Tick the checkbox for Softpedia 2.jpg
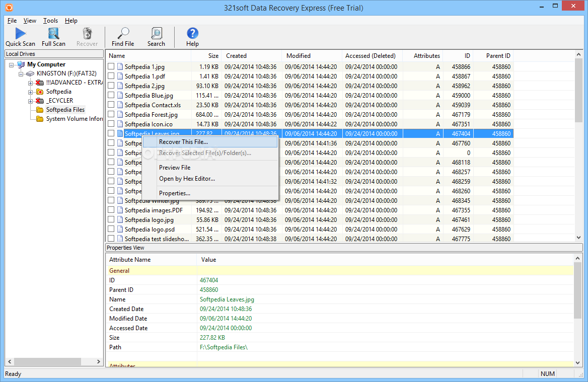The width and height of the screenshot is (588, 382). coord(111,86)
